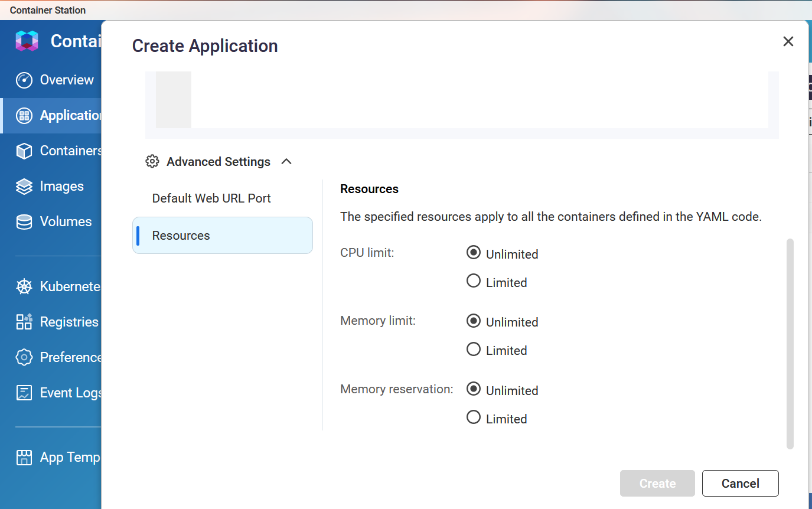This screenshot has height=509, width=812.
Task: Open Registries via its blocks icon
Action: coord(24,322)
